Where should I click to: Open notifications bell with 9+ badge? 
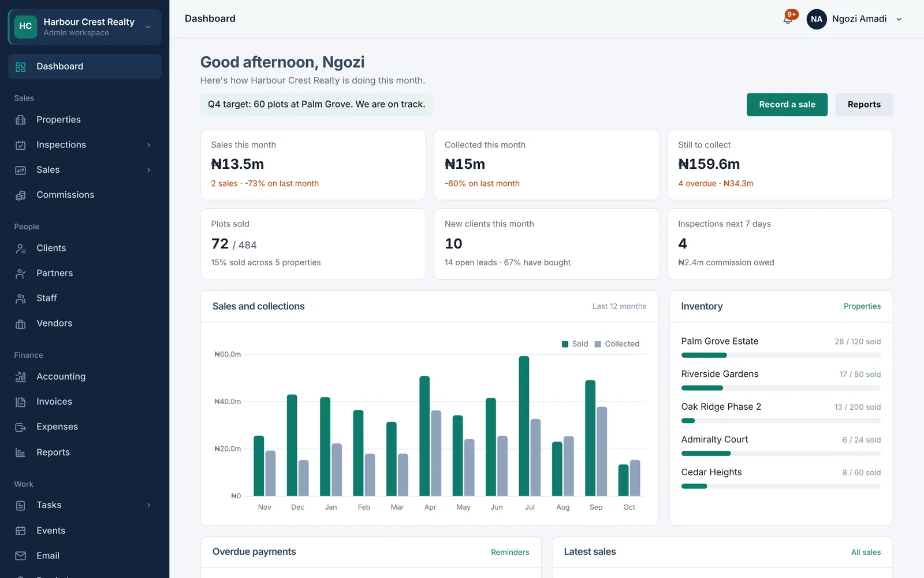[x=788, y=18]
